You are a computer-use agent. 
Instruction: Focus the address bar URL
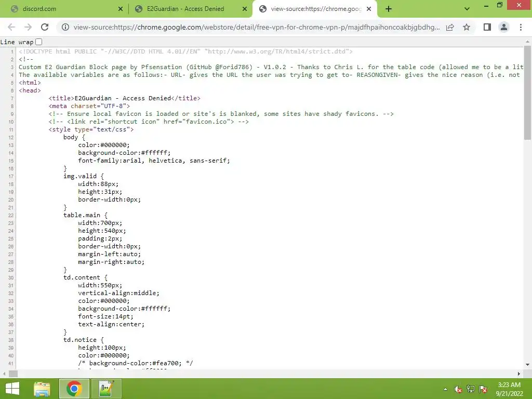click(257, 27)
